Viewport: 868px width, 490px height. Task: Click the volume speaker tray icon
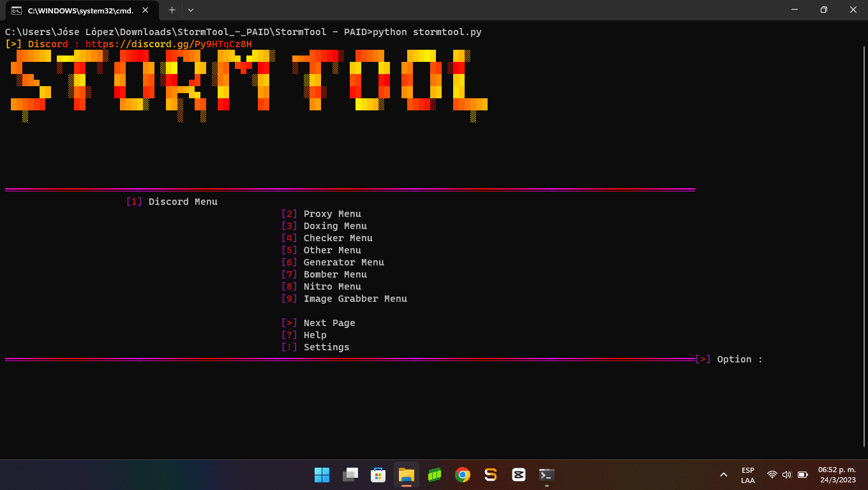click(x=787, y=475)
